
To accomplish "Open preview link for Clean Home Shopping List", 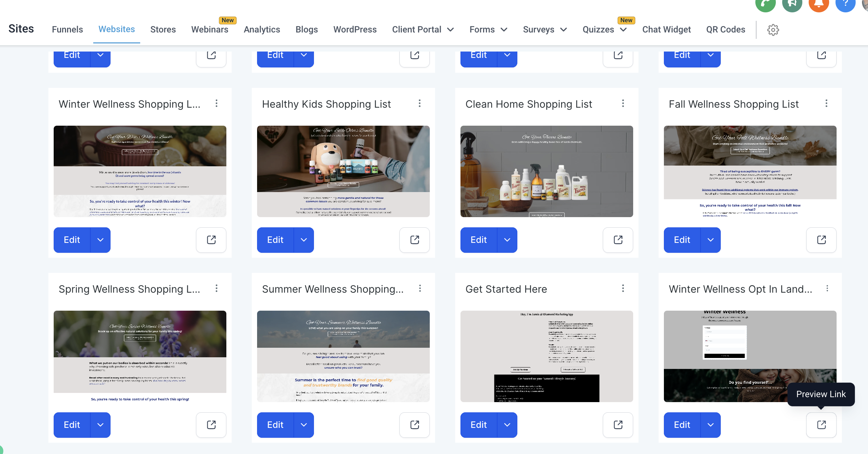I will [x=618, y=240].
